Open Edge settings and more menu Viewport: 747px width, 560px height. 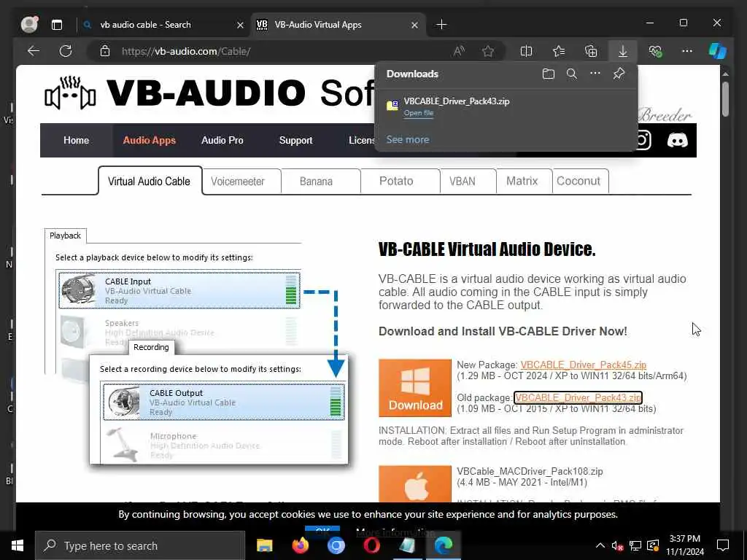687,51
